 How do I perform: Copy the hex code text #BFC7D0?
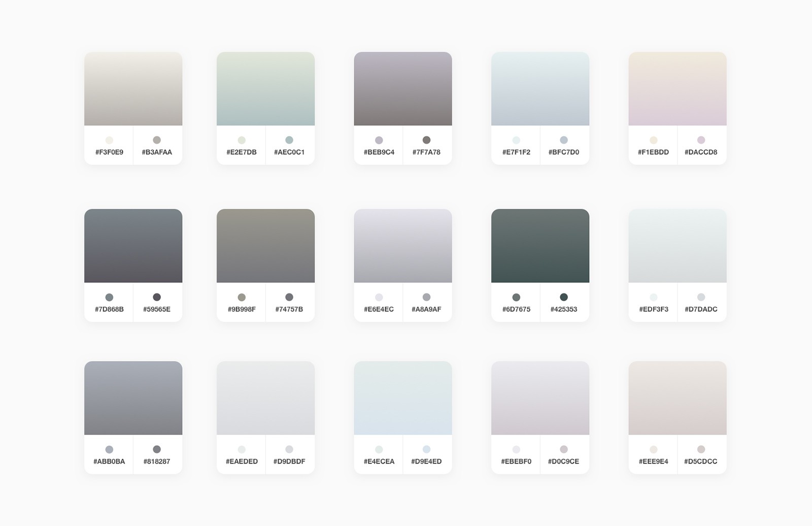coord(564,152)
